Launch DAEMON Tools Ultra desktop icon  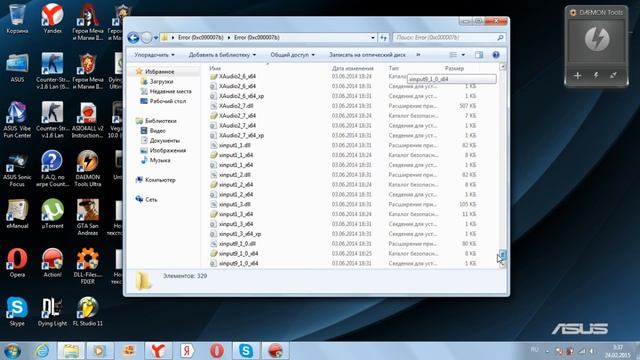click(x=87, y=168)
